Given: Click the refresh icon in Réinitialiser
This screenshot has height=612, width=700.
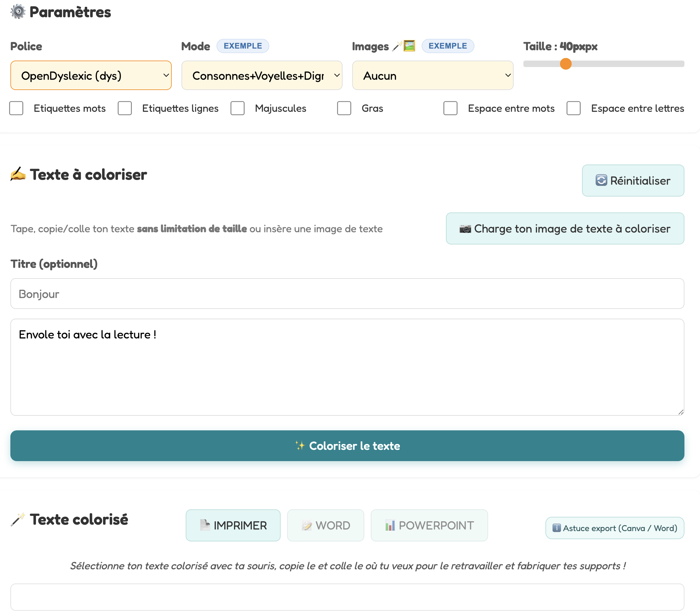Looking at the screenshot, I should (601, 180).
